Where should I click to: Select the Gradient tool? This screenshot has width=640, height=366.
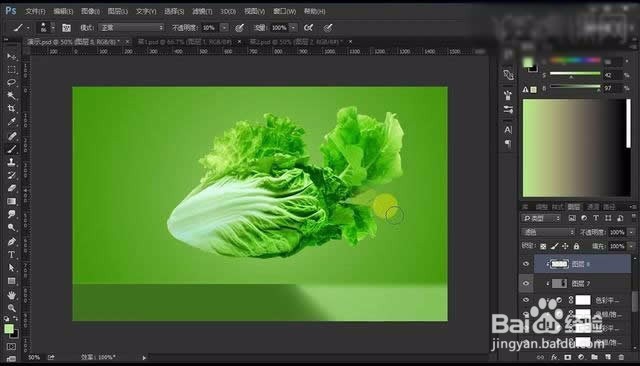[11, 201]
